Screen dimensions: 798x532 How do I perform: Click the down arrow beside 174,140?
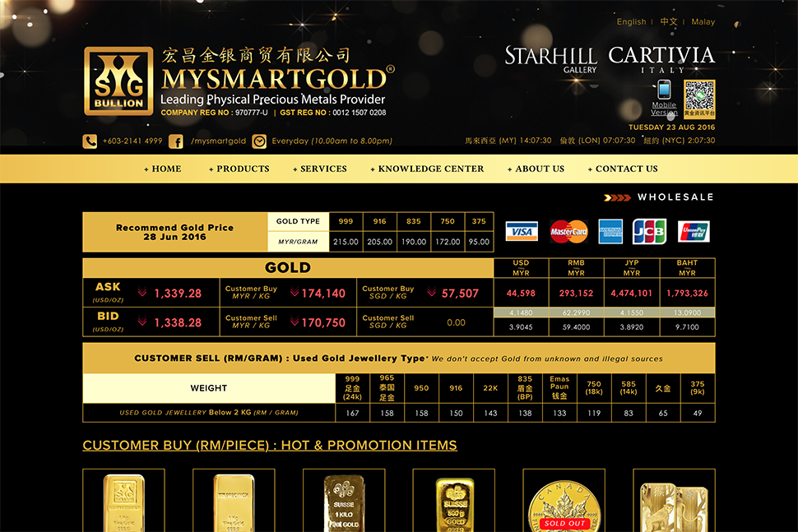pos(295,293)
